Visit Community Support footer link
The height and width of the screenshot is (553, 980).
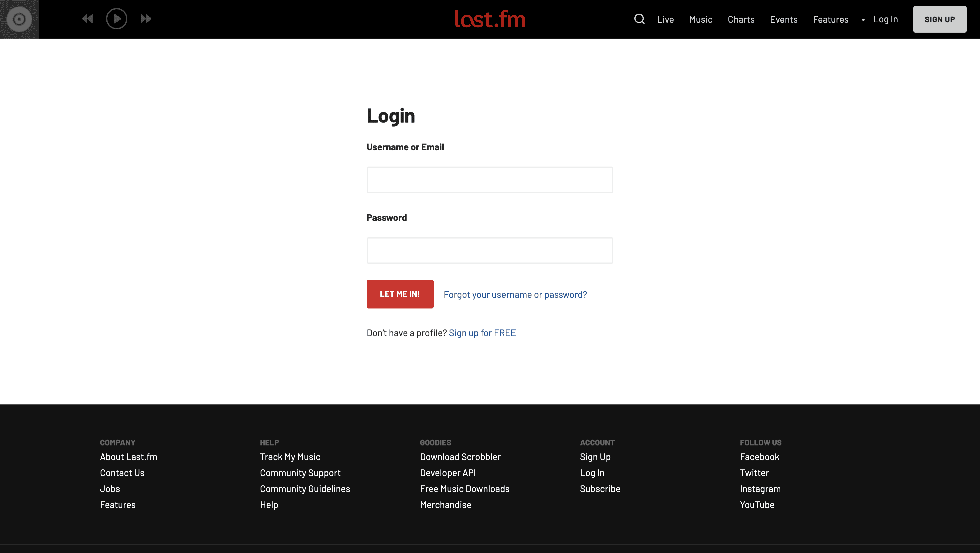(x=300, y=473)
